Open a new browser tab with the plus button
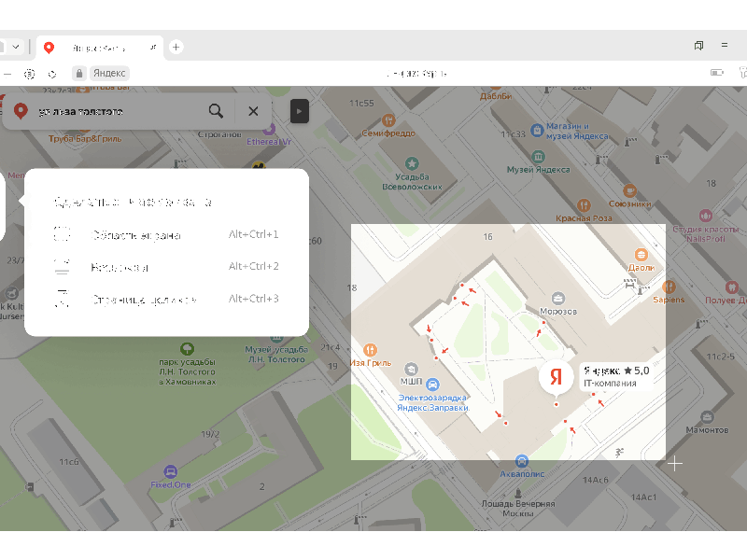Viewport: 747px width, 560px height. coord(176,47)
